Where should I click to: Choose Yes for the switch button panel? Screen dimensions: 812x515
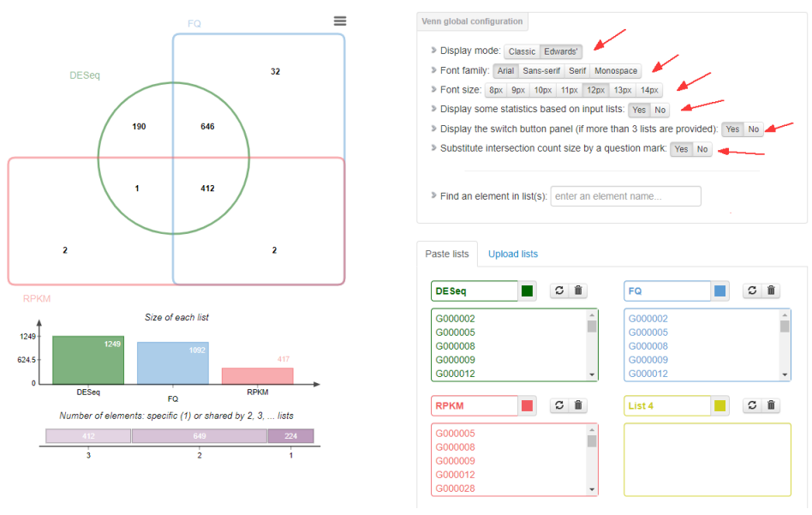coord(732,129)
